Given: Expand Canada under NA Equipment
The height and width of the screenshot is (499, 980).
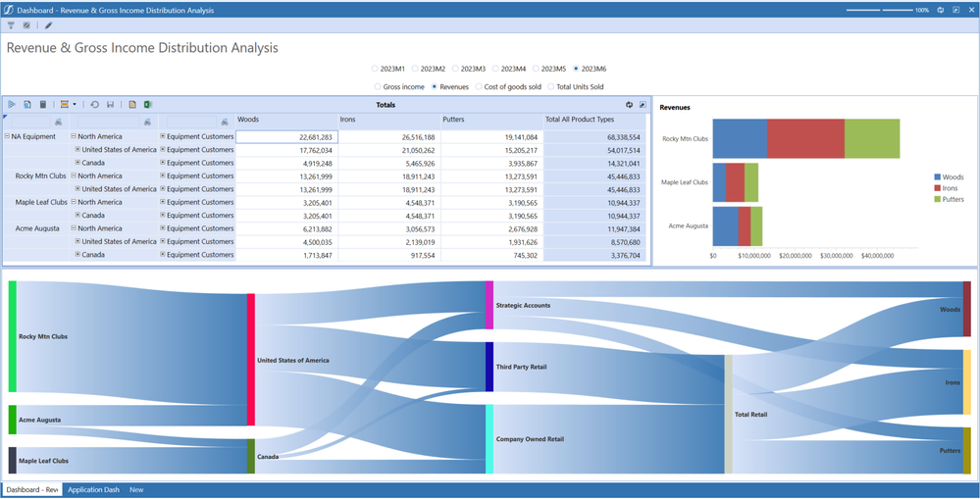Looking at the screenshot, I should 78,163.
